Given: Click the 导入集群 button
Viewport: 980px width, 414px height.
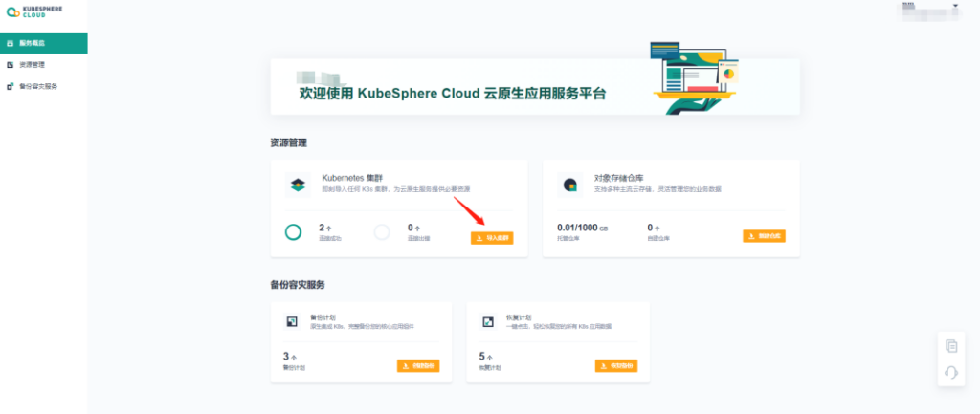Looking at the screenshot, I should click(492, 238).
